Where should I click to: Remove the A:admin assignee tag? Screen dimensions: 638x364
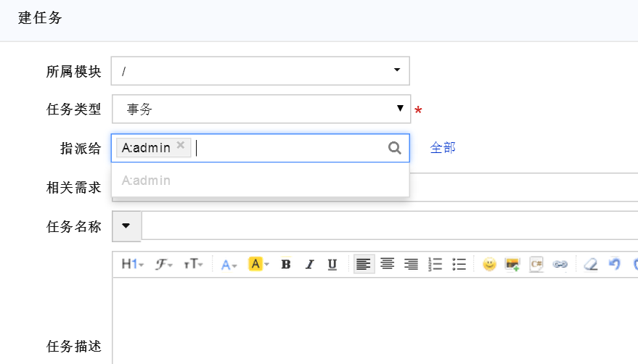[181, 146]
